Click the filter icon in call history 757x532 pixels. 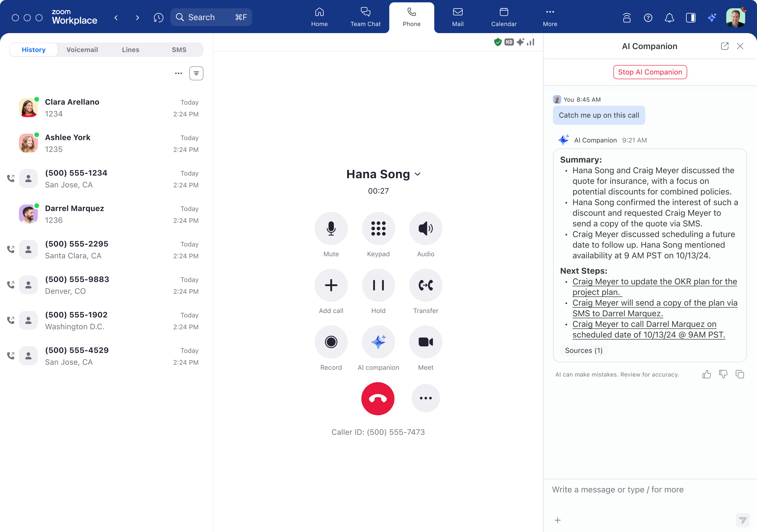(x=196, y=73)
